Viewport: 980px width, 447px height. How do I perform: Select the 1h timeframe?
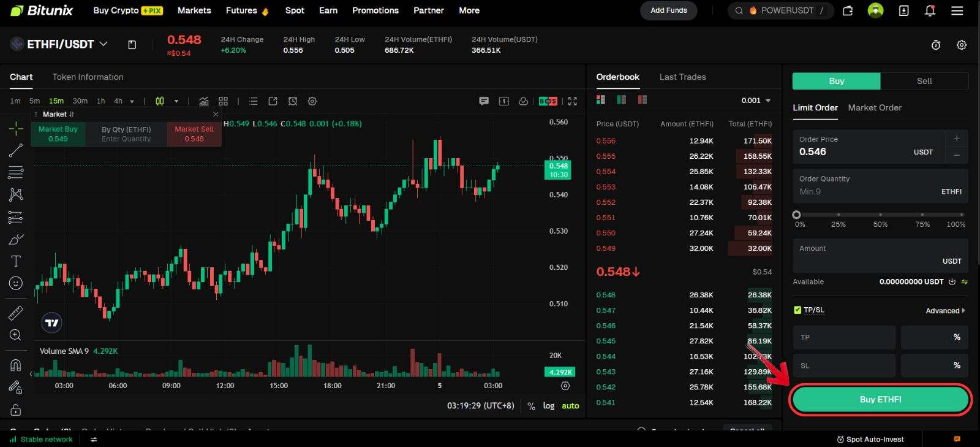pos(100,101)
